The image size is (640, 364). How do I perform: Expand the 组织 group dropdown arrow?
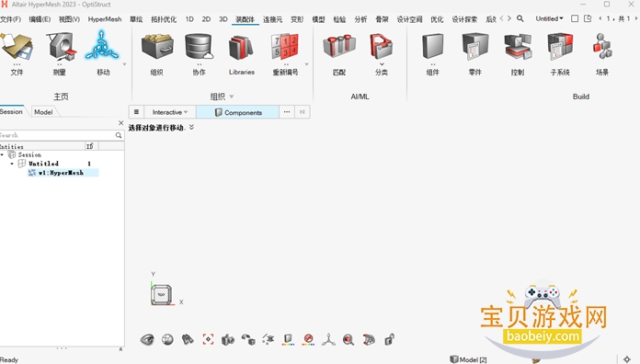coord(232,97)
